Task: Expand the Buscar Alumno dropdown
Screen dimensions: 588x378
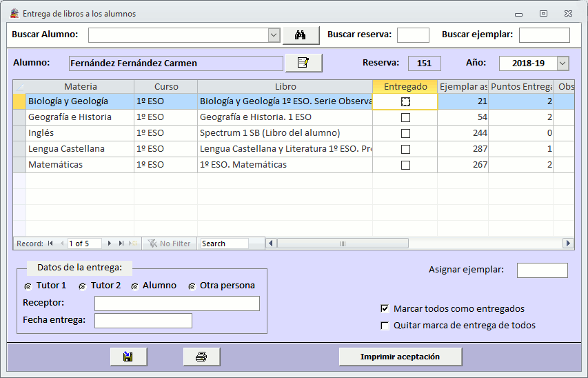Action: coord(273,35)
